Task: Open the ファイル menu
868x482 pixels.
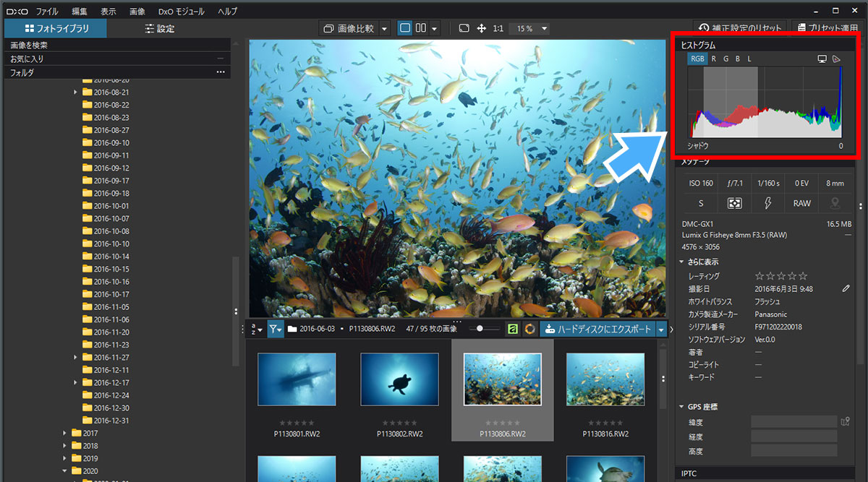Action: (47, 11)
